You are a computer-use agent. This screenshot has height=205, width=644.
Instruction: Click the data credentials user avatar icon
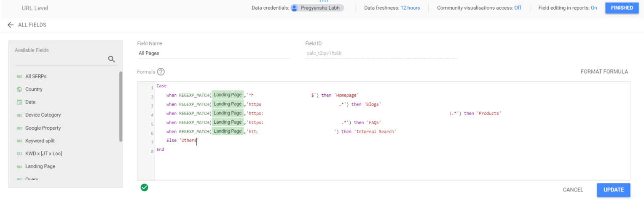[294, 8]
